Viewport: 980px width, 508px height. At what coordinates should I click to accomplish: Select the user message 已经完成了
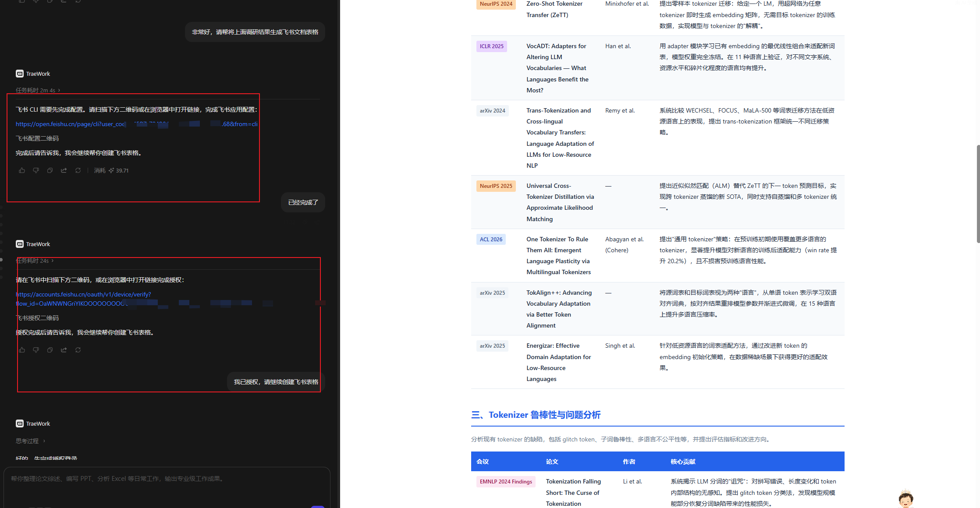[x=303, y=202]
